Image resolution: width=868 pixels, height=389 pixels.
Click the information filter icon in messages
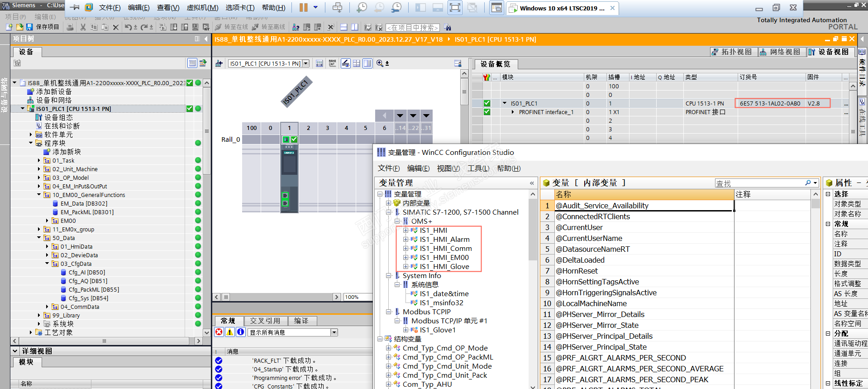[241, 332]
